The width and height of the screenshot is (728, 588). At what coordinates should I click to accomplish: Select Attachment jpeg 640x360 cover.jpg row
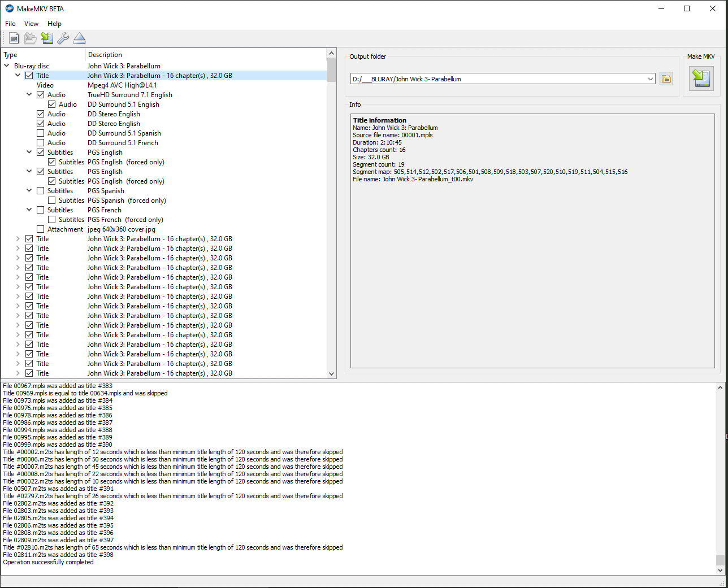[x=164, y=229]
